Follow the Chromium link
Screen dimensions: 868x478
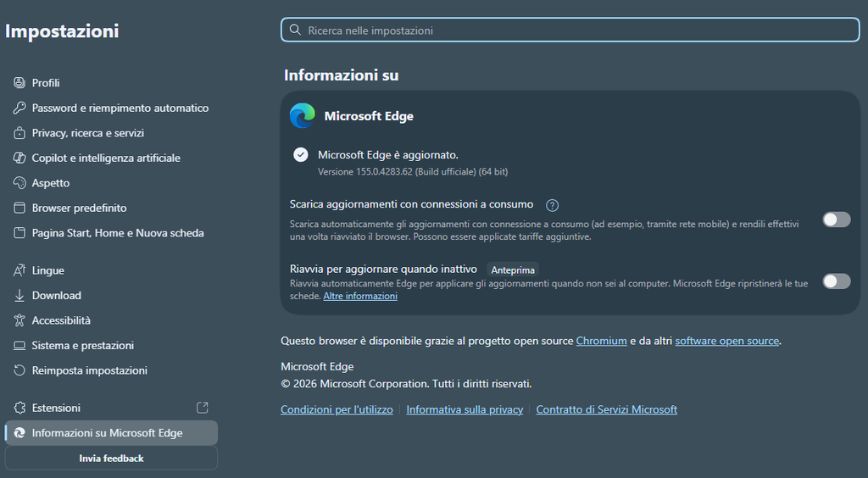coord(601,341)
